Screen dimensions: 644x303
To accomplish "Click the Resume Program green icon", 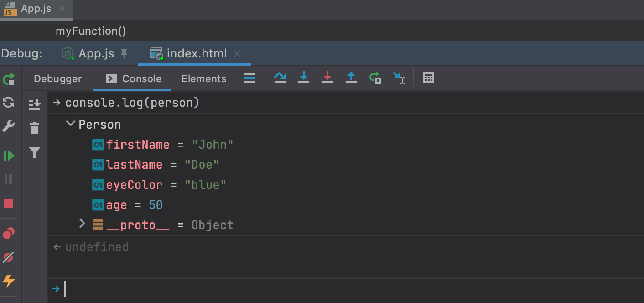I will pyautogui.click(x=9, y=156).
